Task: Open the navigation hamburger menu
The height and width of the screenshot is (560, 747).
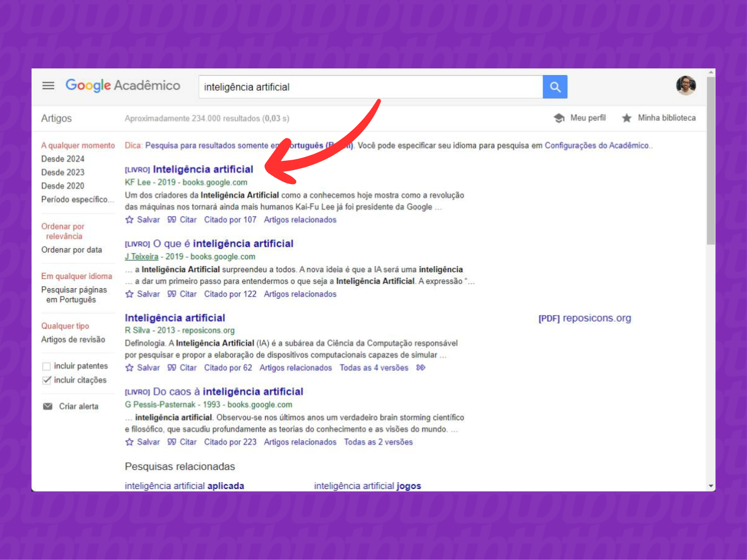Action: (x=48, y=86)
